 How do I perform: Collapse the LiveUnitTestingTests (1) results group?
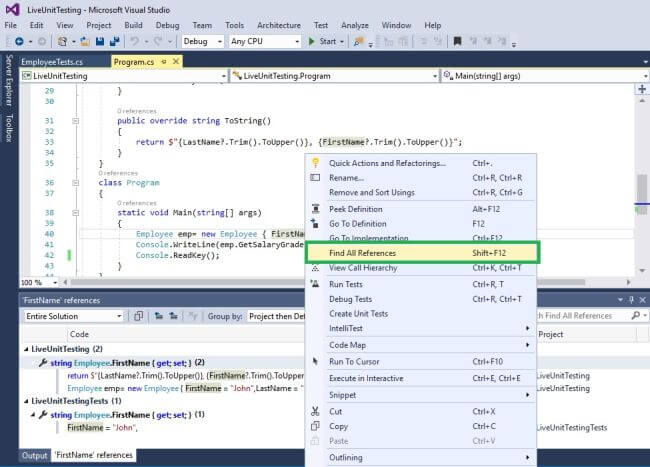pyautogui.click(x=26, y=401)
